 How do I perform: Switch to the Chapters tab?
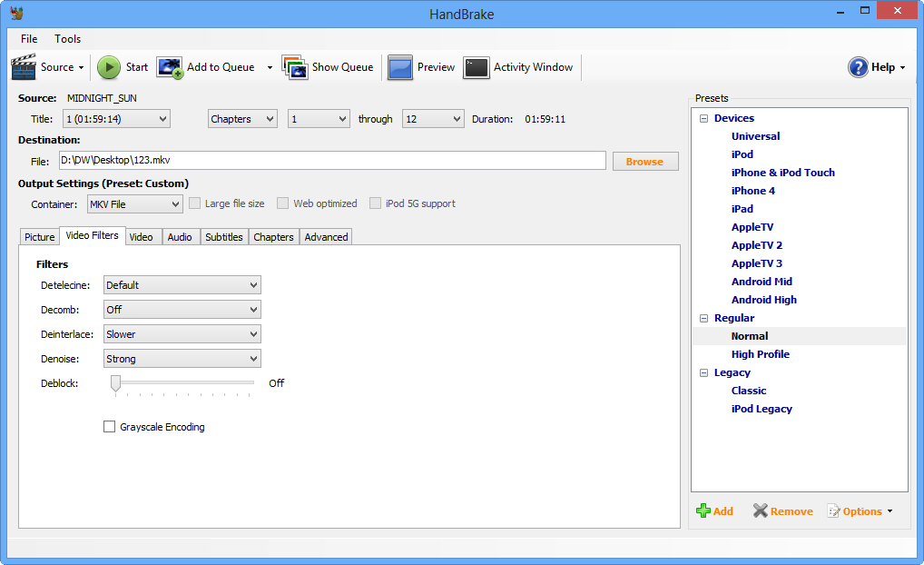[273, 237]
